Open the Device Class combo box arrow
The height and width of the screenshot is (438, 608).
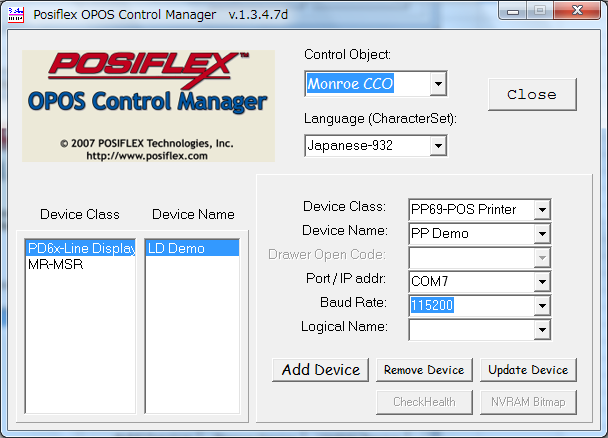tap(542, 210)
